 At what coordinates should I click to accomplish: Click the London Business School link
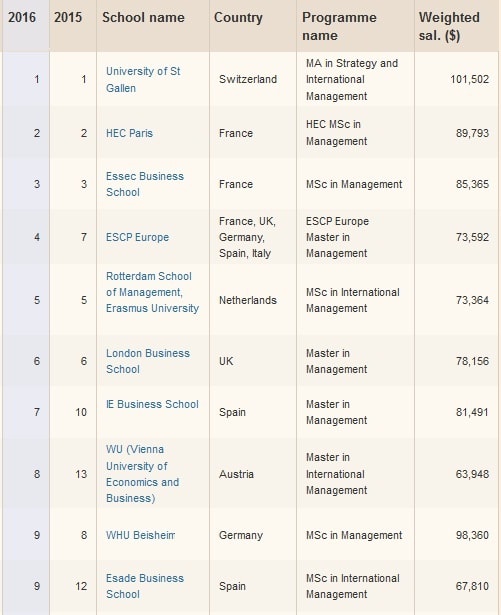pos(148,361)
